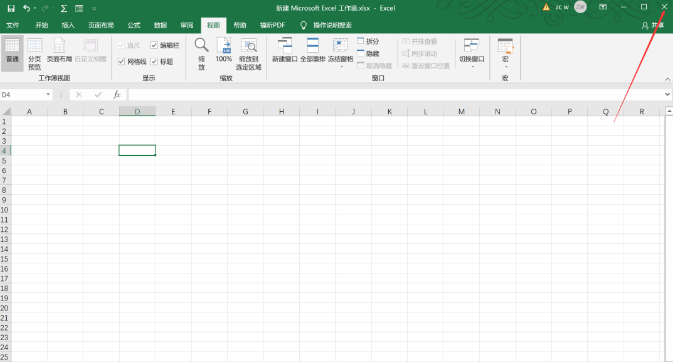Open the File (文件) tab
The width and height of the screenshot is (673, 362).
pos(13,25)
